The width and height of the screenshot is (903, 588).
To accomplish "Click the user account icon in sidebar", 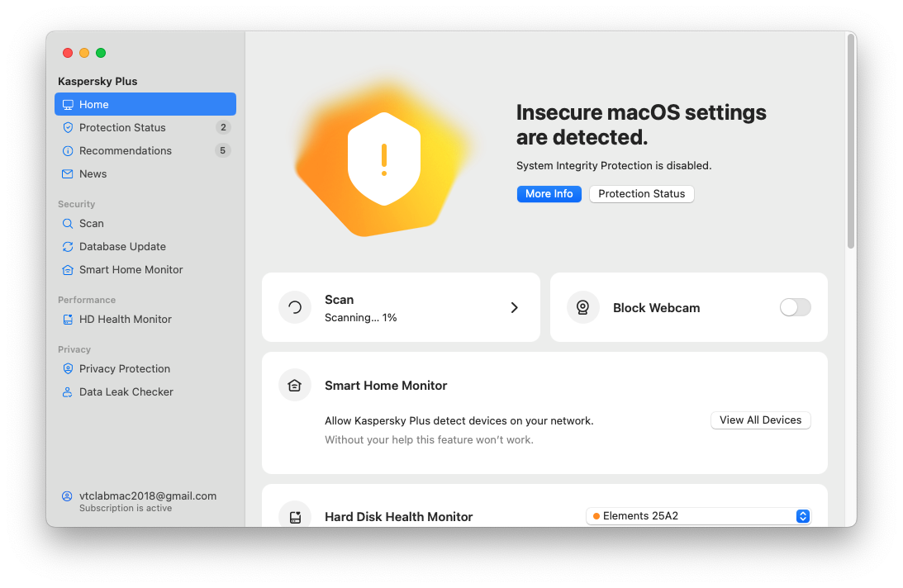I will 67,496.
